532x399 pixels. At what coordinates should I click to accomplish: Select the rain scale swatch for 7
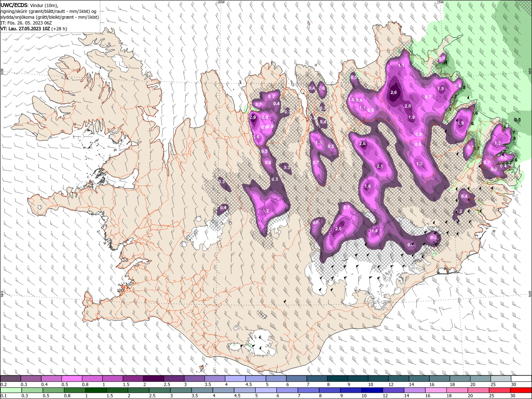308,390
